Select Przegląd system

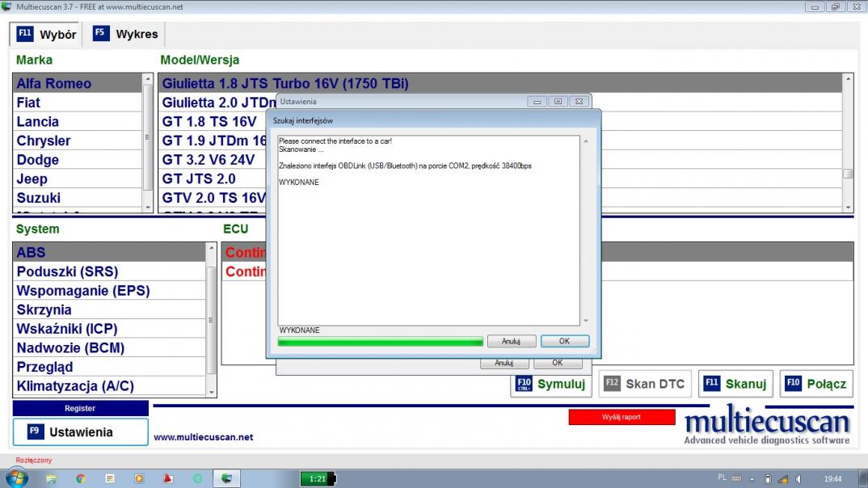click(110, 367)
